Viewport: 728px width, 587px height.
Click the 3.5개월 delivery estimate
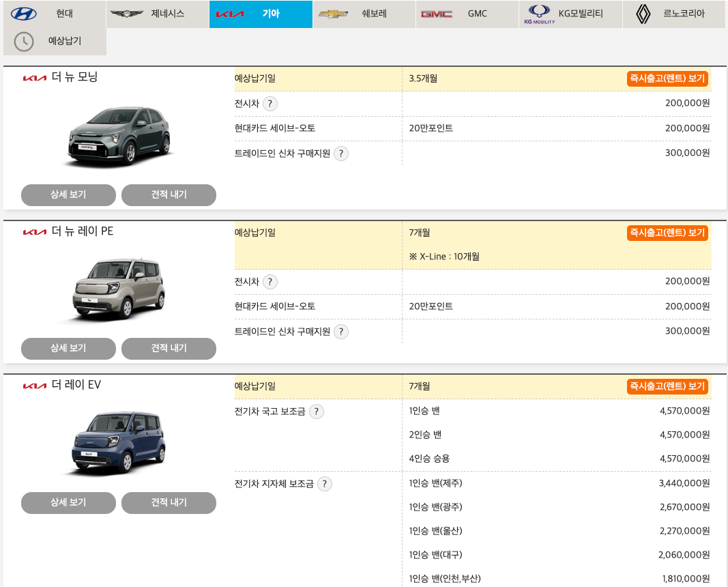point(423,78)
